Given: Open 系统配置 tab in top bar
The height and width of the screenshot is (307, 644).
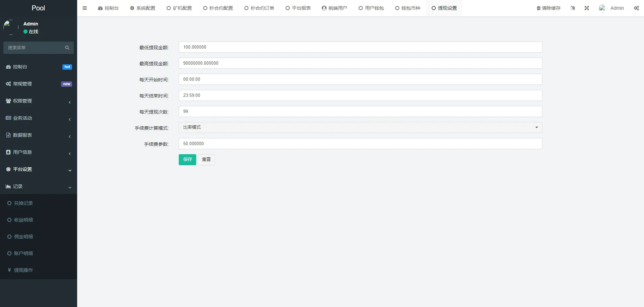Looking at the screenshot, I should pos(143,8).
